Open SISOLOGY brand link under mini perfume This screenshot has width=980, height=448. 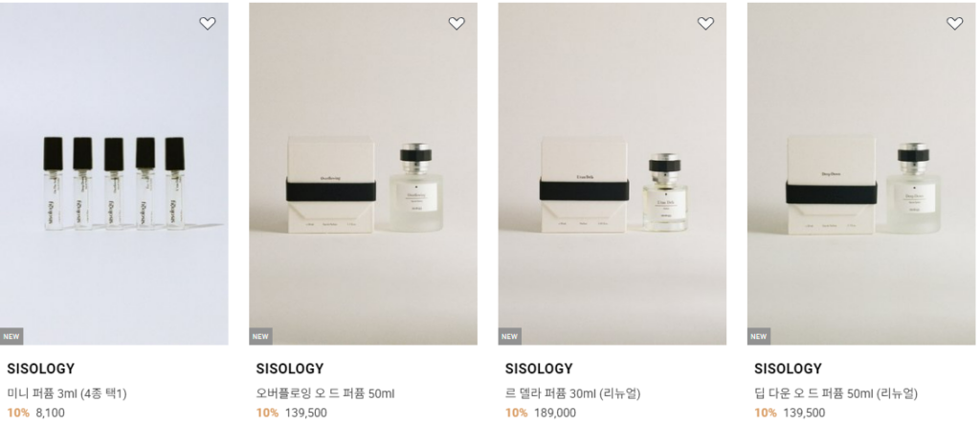40,369
